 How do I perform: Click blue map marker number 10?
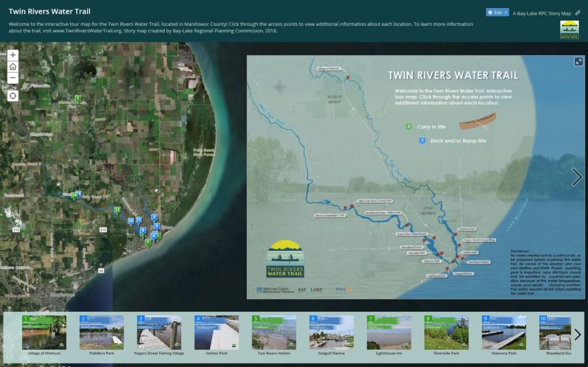coord(131,221)
